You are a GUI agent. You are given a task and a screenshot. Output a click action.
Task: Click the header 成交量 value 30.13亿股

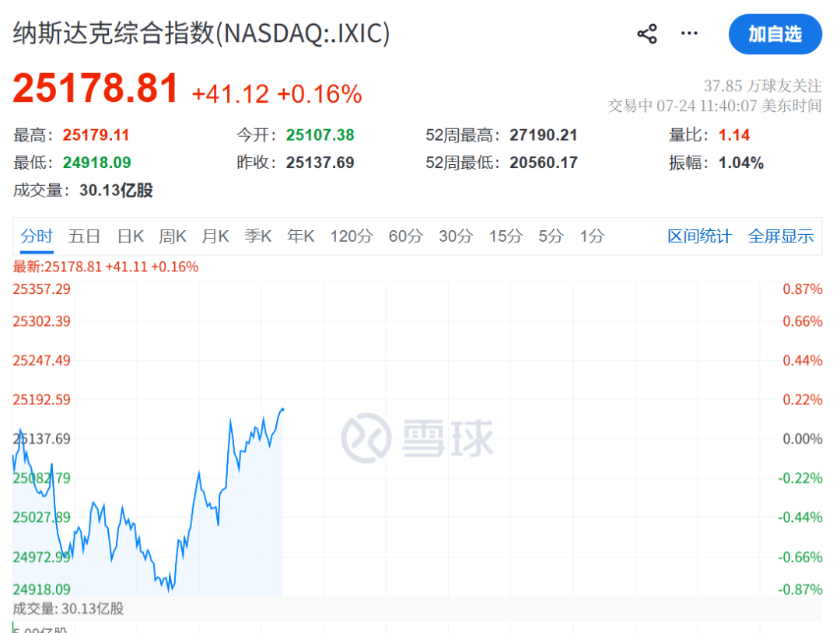[x=116, y=190]
